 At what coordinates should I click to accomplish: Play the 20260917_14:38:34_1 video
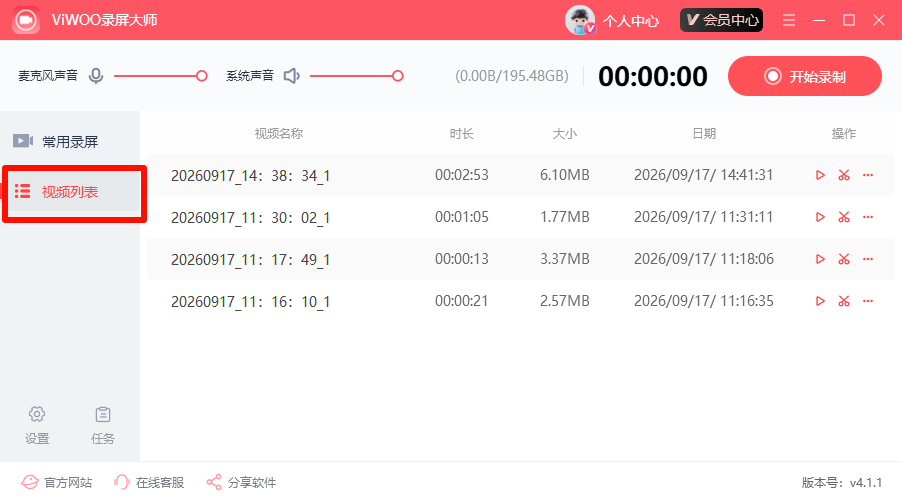(820, 175)
